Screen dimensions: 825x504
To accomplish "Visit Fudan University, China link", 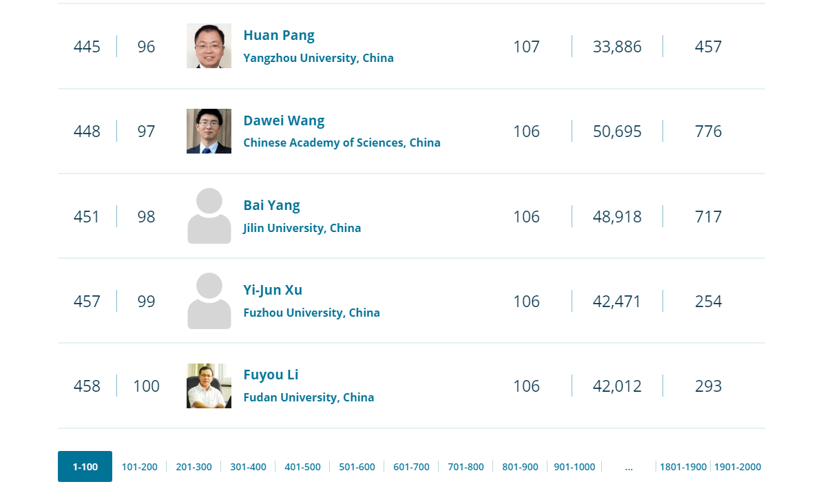I will coord(309,397).
